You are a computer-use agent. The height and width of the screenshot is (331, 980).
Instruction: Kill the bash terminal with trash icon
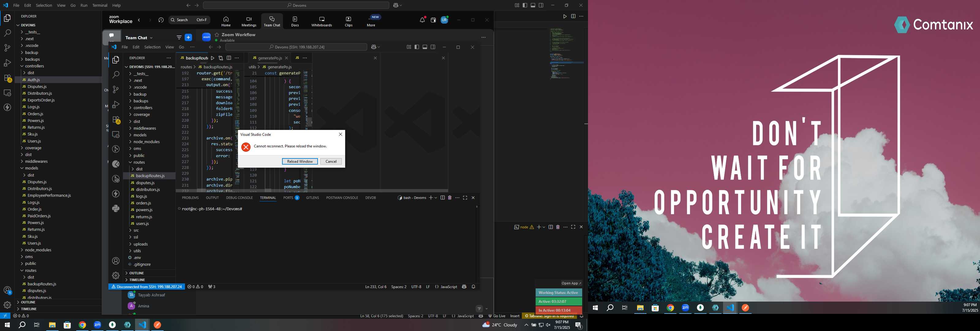pyautogui.click(x=450, y=198)
